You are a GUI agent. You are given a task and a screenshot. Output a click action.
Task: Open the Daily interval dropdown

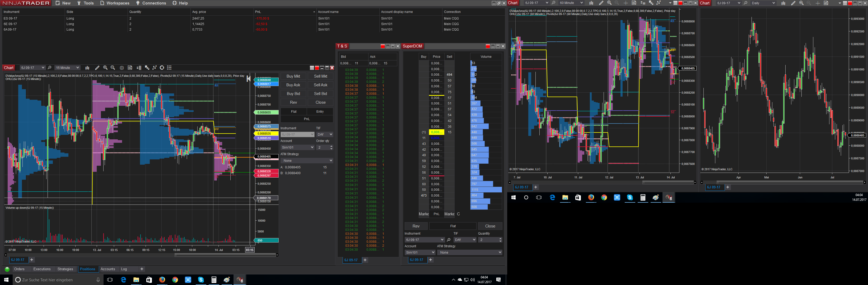(763, 3)
